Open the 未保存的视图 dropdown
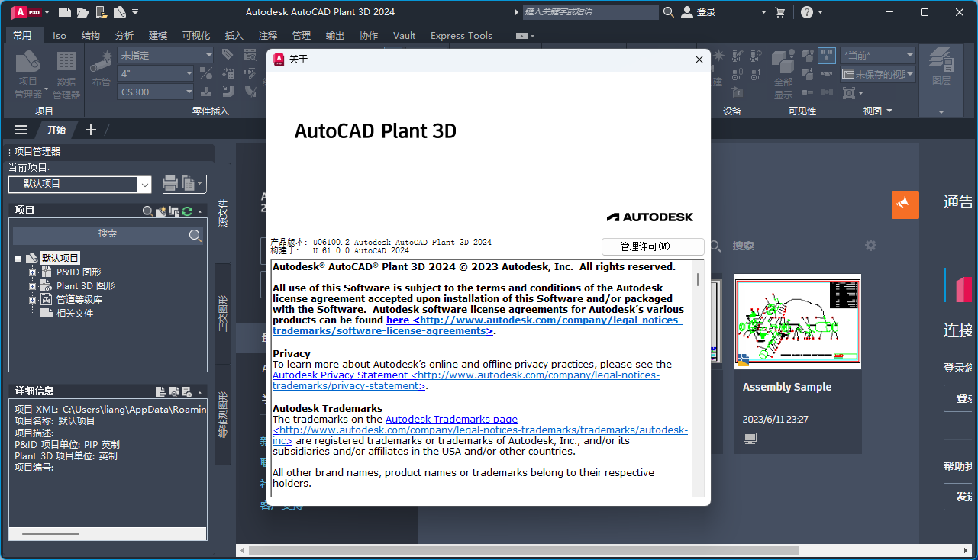This screenshot has width=978, height=560. 909,74
